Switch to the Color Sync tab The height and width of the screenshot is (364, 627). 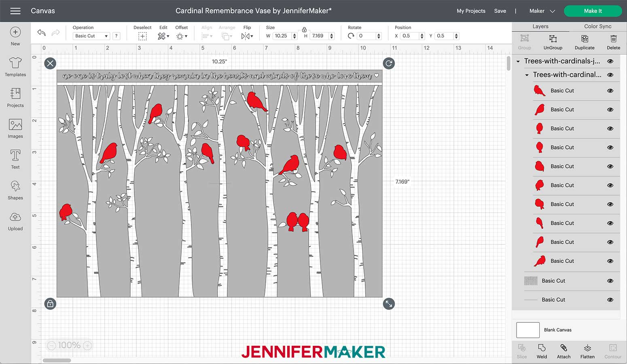click(597, 26)
